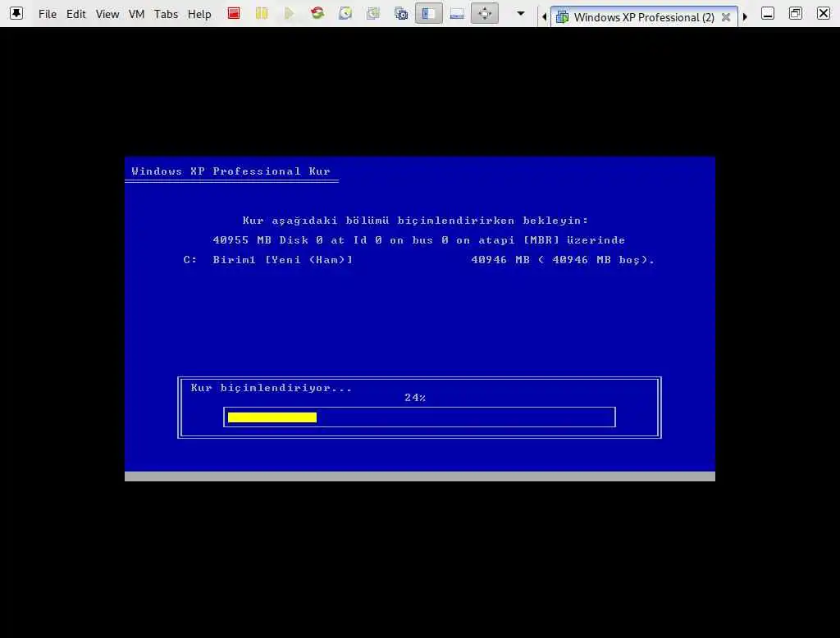The image size is (840, 638).
Task: Click the gray status strip below setup screen
Action: click(419, 476)
